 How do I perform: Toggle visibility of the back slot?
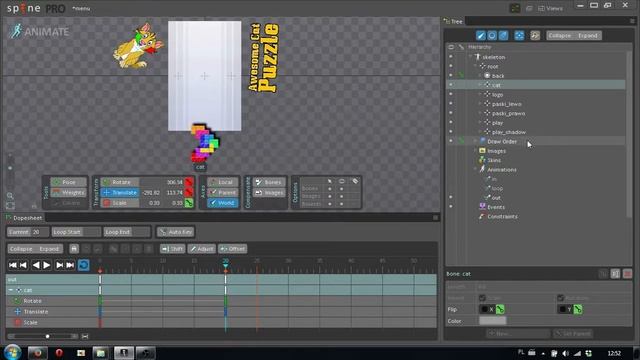coord(451,76)
